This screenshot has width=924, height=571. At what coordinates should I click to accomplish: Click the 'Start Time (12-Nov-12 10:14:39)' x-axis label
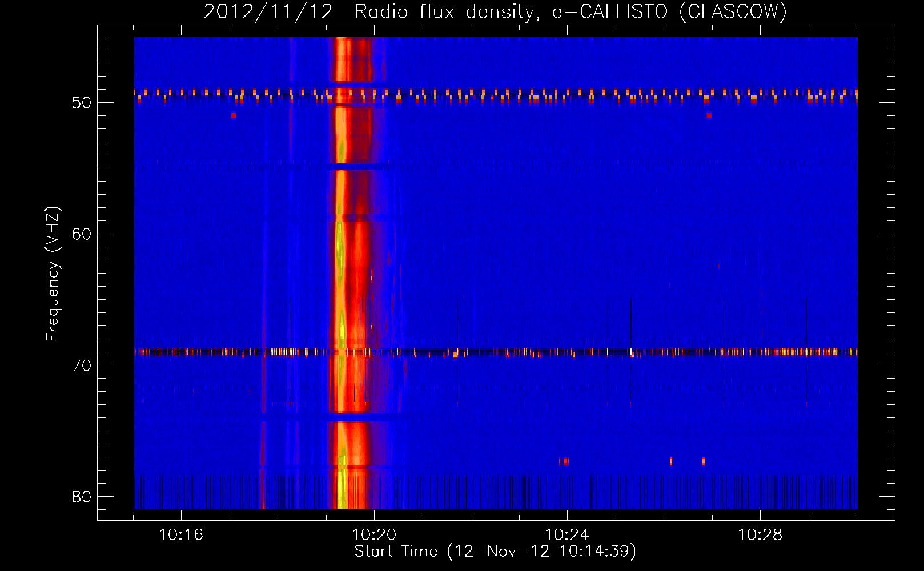coord(495,552)
